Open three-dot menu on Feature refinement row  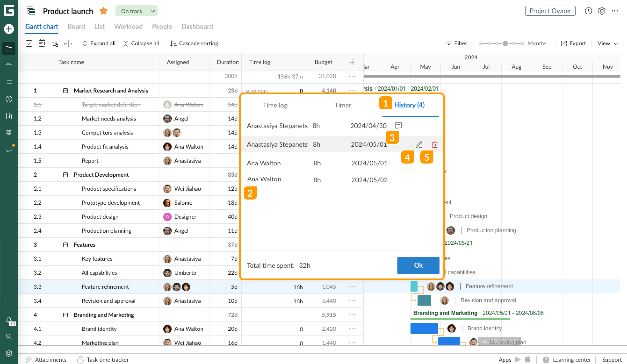click(x=352, y=287)
